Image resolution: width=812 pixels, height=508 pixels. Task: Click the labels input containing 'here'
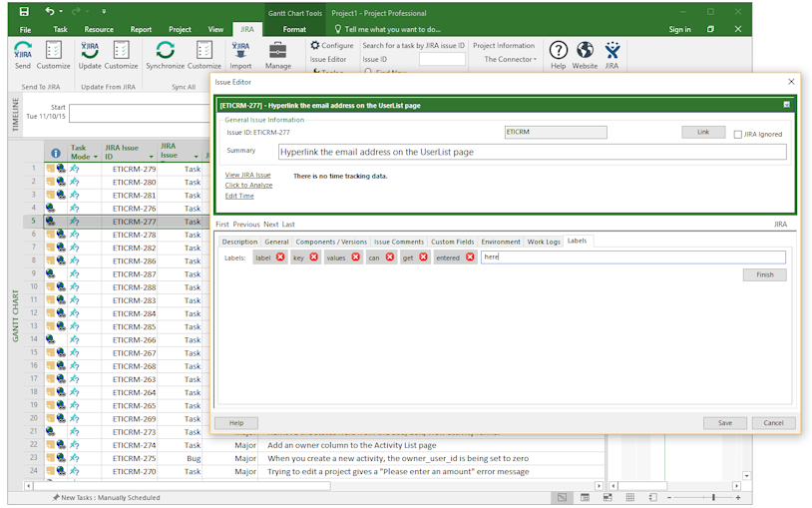[x=632, y=257]
